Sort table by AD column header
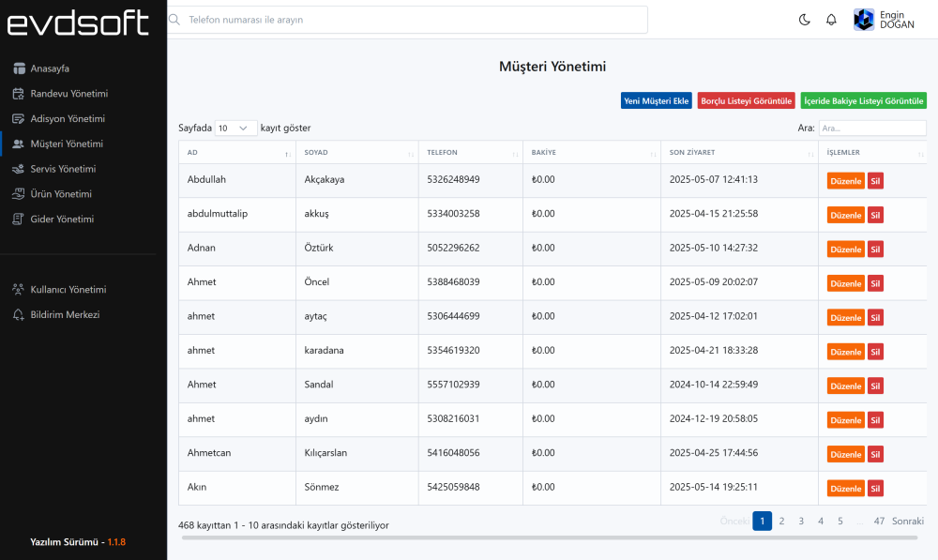The height and width of the screenshot is (560, 938). [x=236, y=152]
